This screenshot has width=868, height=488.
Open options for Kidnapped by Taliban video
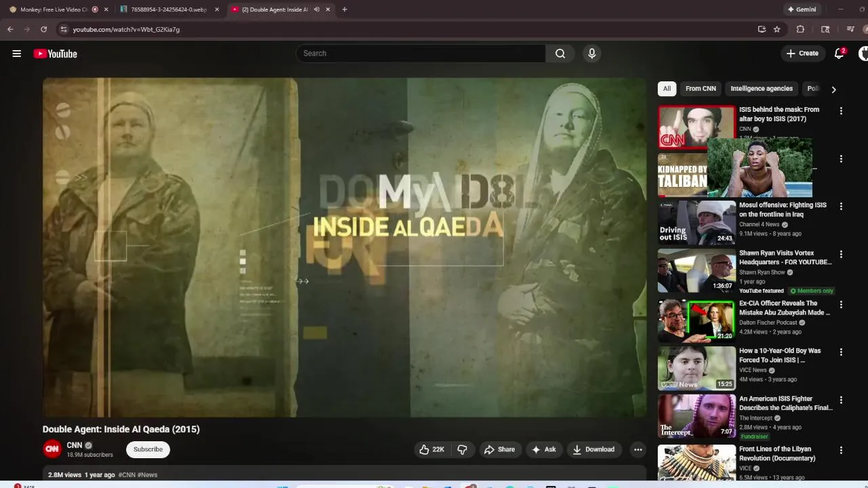click(841, 159)
